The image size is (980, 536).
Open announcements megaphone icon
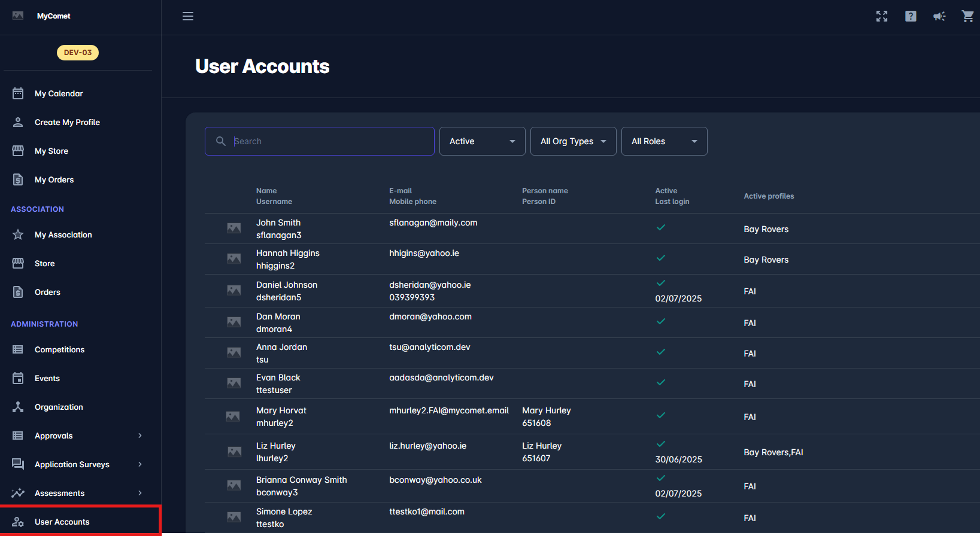939,16
